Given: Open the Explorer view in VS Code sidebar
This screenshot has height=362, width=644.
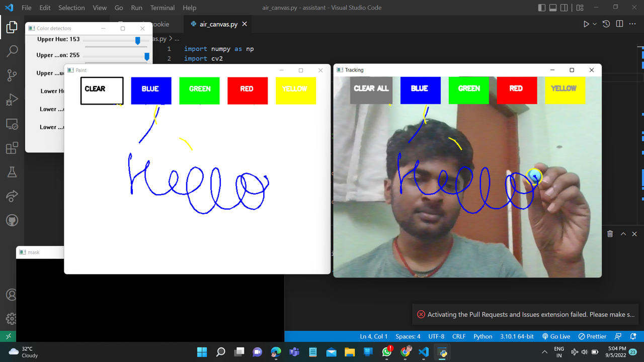Looking at the screenshot, I should pos(11,28).
